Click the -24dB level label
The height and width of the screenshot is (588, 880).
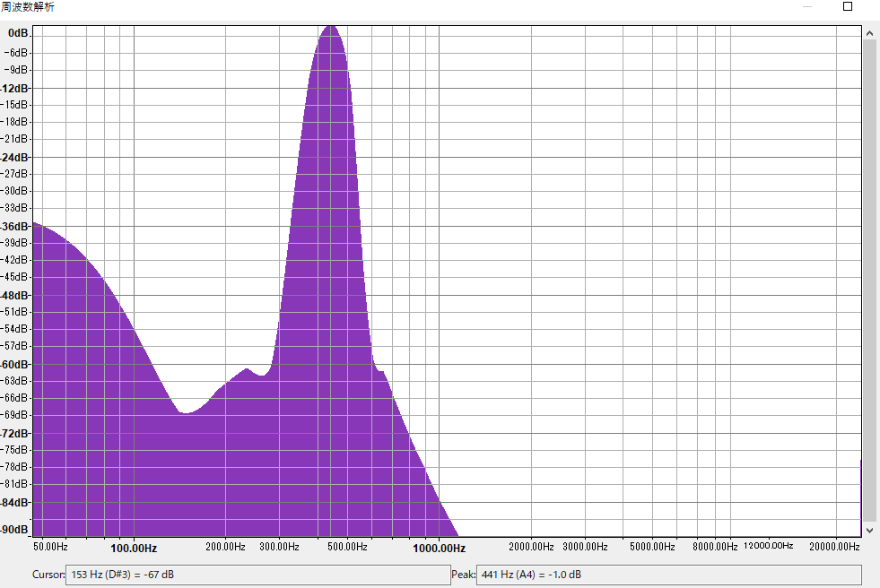coord(14,158)
